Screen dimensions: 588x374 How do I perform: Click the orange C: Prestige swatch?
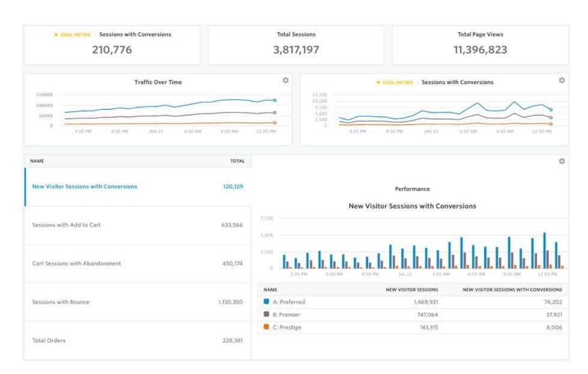266,327
